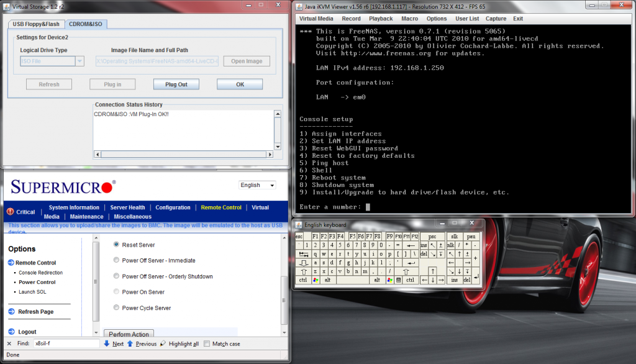Click the Highlight all marker icon
The width and height of the screenshot is (636, 364).
163,344
